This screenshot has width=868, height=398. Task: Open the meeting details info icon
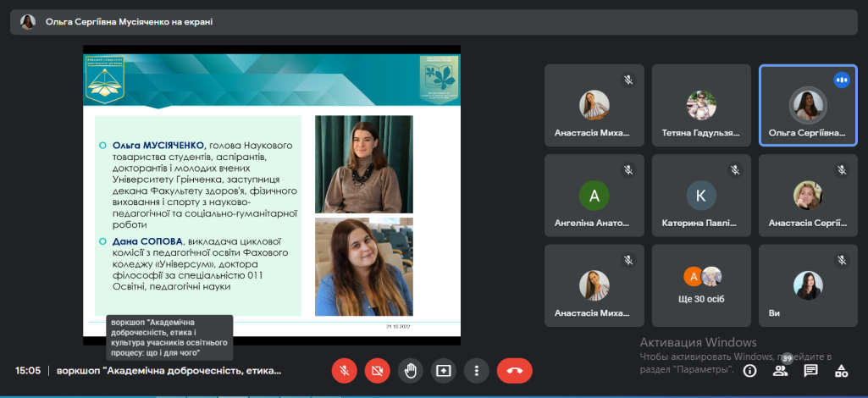point(749,370)
